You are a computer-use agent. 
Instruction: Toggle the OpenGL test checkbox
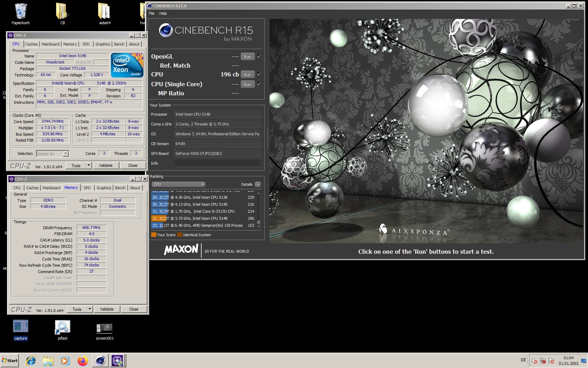click(259, 56)
